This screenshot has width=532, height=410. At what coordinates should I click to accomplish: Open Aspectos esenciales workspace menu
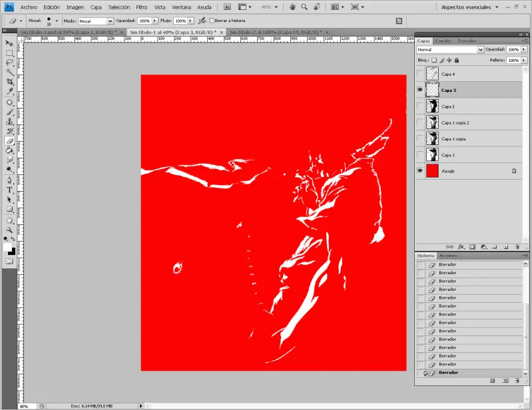[x=469, y=7]
